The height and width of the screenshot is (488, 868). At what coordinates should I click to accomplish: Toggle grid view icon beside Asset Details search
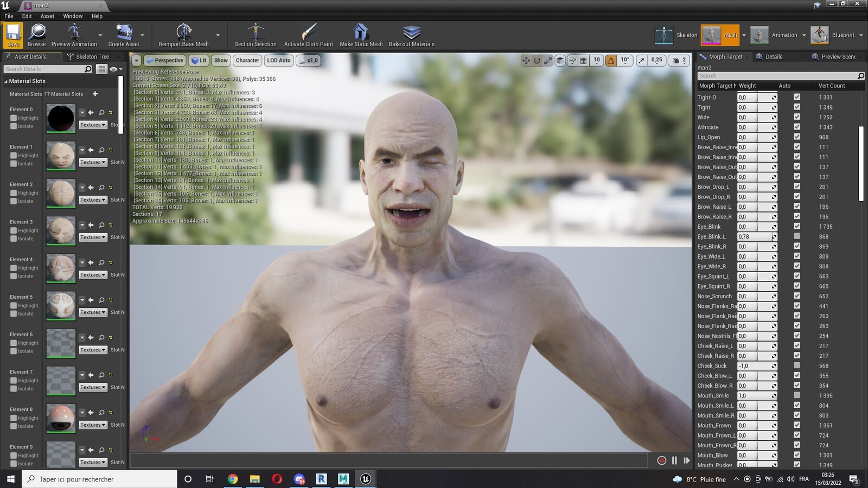[x=101, y=69]
